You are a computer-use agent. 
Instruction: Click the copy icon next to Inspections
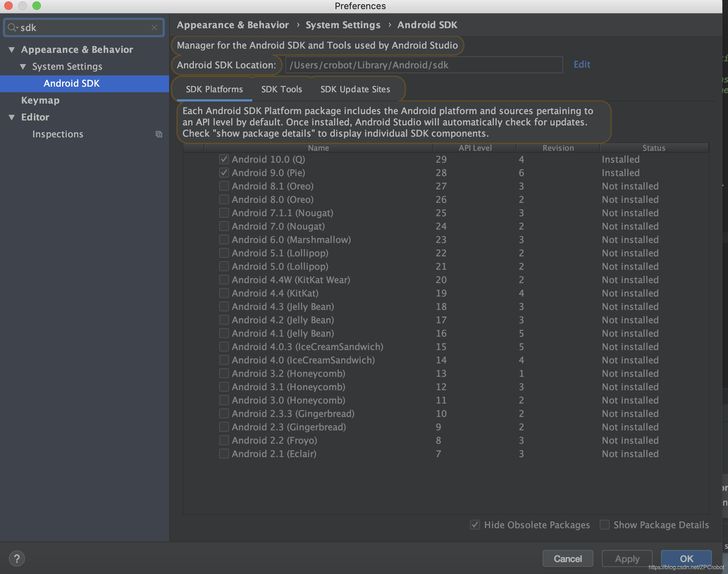point(159,134)
